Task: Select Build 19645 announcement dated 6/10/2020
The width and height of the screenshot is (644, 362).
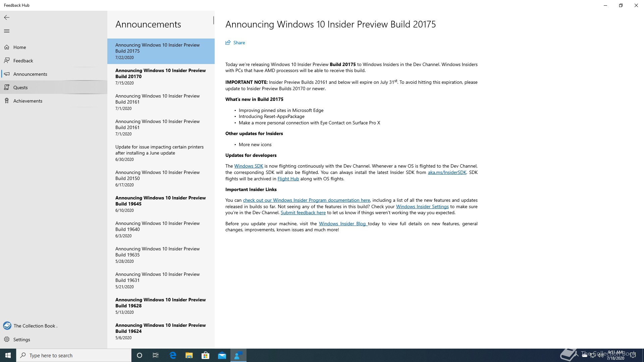Action: point(161,204)
